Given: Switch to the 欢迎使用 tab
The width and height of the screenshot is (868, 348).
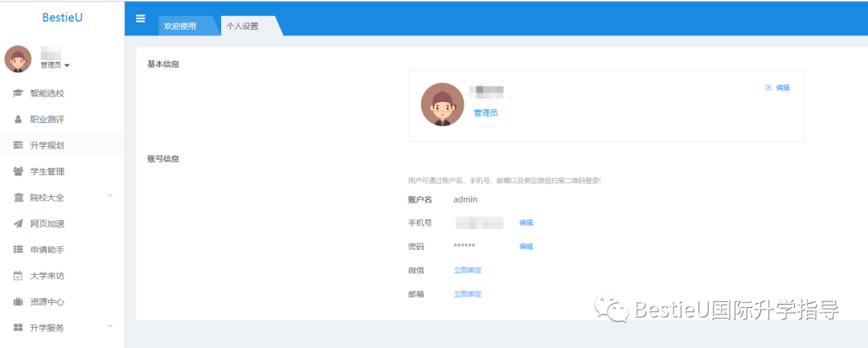Looking at the screenshot, I should [x=180, y=26].
